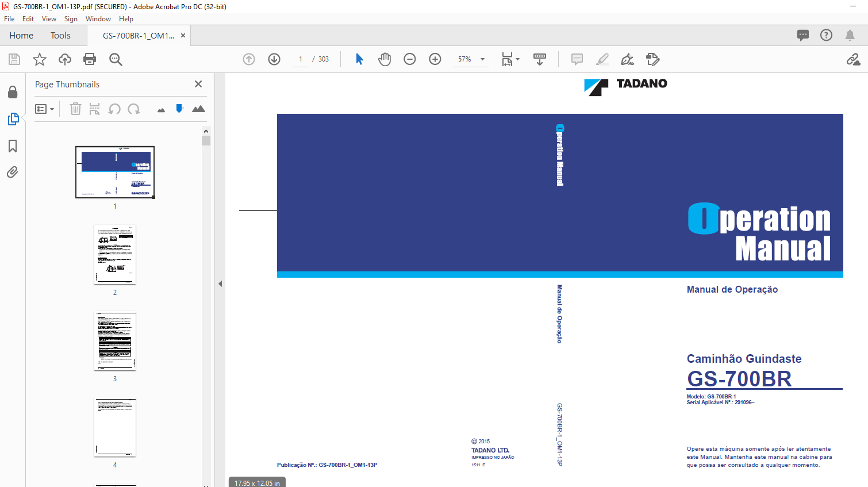Open the Sign menu
This screenshot has width=868, height=487.
click(x=71, y=19)
